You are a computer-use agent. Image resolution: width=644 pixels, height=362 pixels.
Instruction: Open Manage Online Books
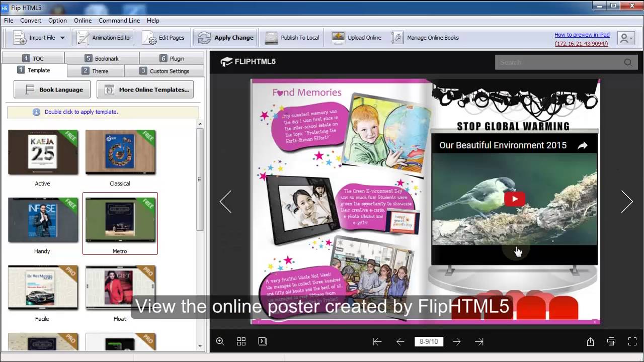click(x=426, y=38)
